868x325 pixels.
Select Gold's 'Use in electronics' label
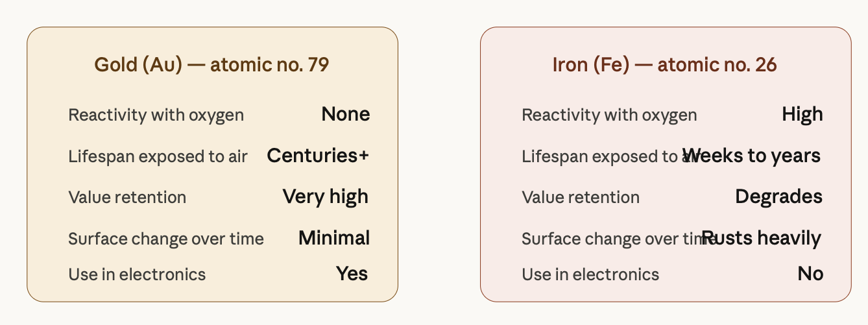coord(137,274)
